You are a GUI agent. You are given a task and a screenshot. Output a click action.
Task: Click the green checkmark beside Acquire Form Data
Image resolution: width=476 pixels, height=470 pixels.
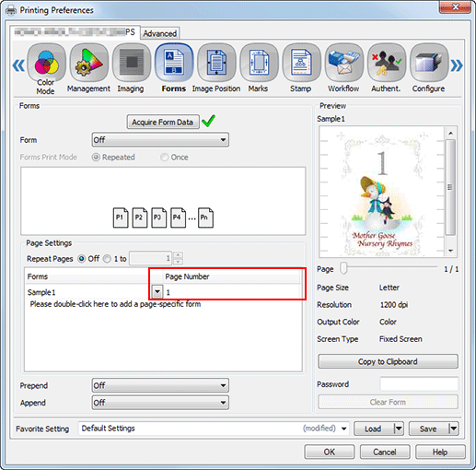click(208, 121)
